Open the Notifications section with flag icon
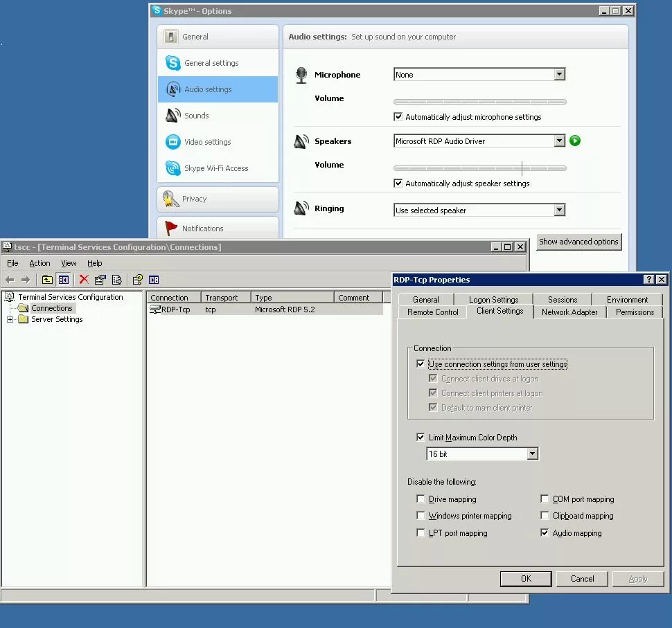 tap(218, 228)
